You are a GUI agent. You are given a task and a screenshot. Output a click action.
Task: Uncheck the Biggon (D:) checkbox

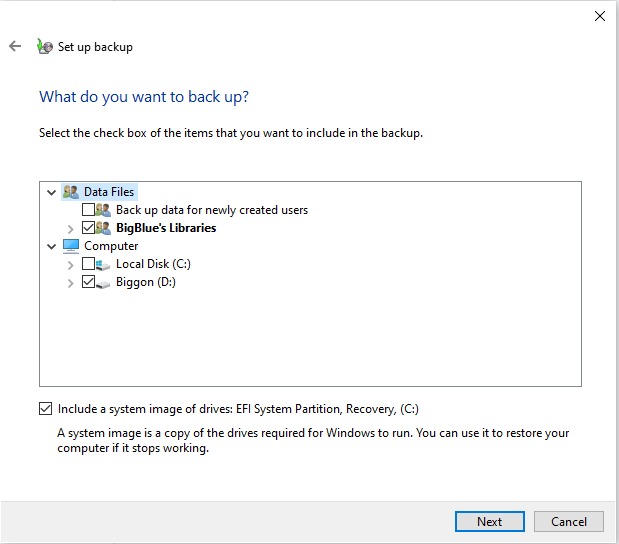(88, 282)
